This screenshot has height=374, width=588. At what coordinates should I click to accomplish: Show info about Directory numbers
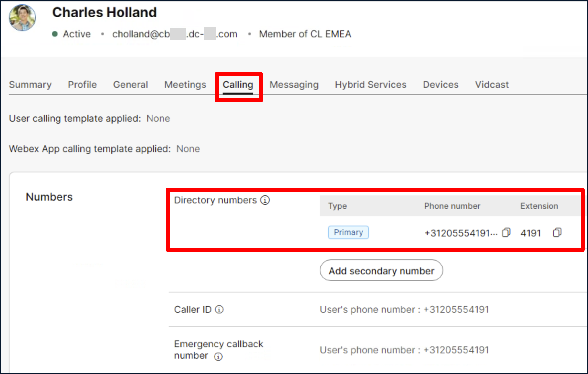[265, 200]
